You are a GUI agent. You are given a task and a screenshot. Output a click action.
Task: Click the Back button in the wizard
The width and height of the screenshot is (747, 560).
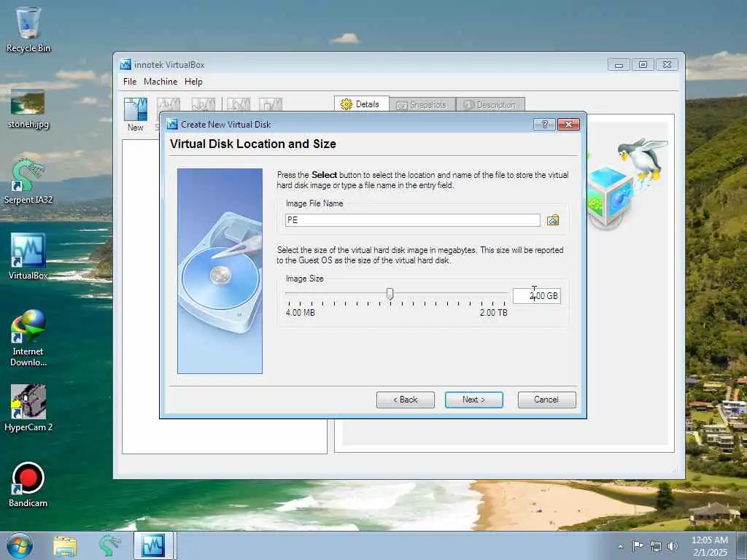pos(406,400)
